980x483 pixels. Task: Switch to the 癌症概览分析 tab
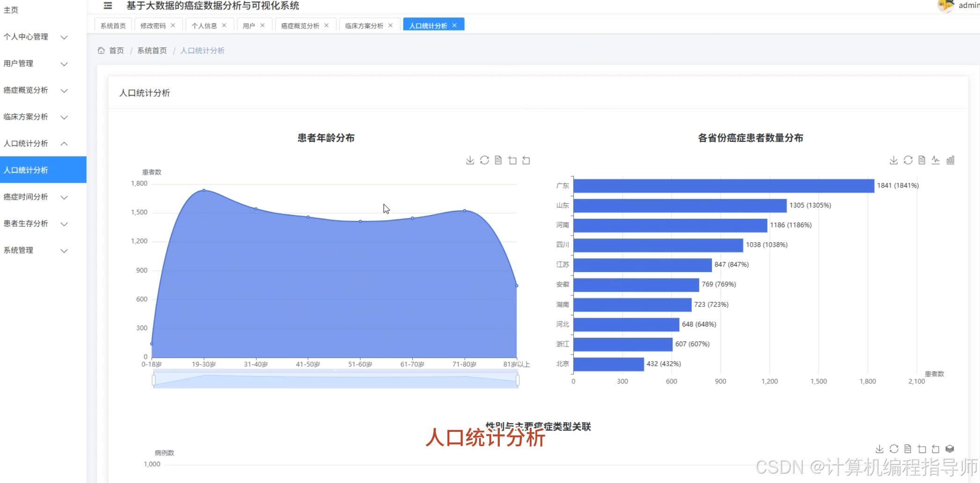(x=300, y=25)
